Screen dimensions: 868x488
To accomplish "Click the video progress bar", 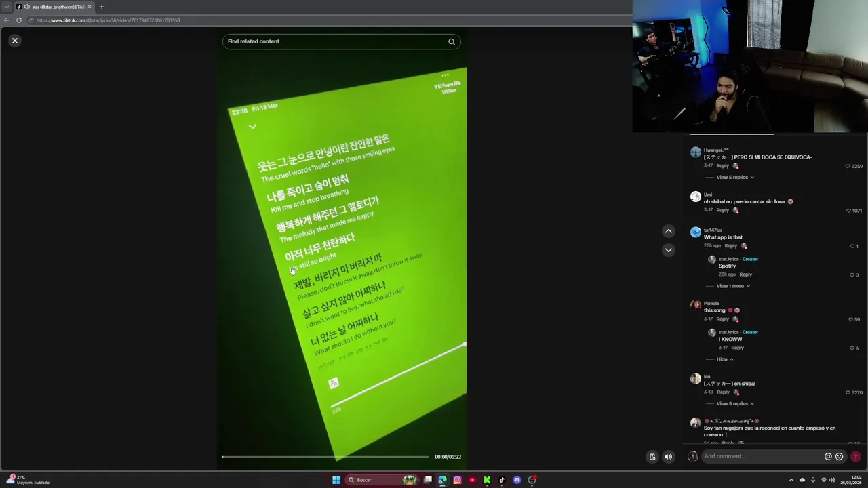I will (325, 457).
